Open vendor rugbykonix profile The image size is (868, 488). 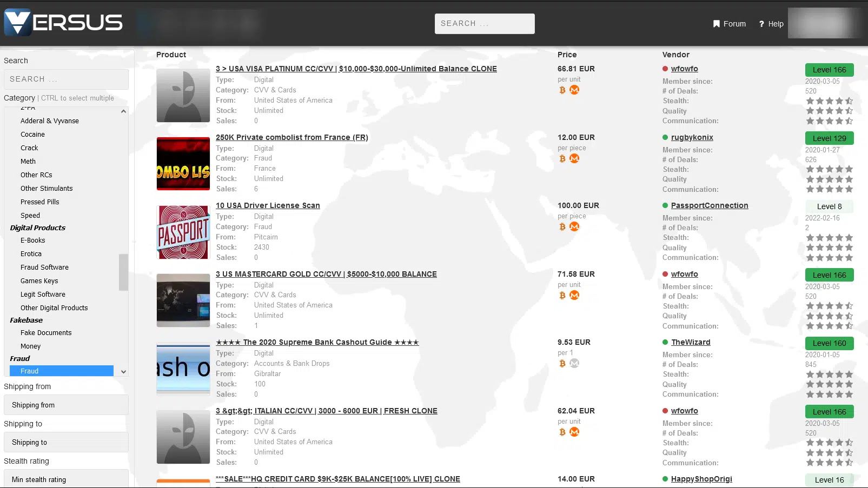pos(692,137)
